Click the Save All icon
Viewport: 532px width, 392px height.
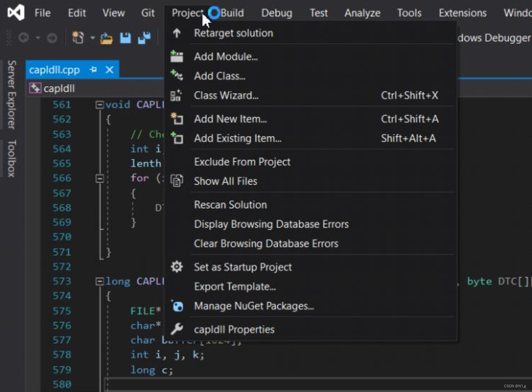(x=144, y=38)
